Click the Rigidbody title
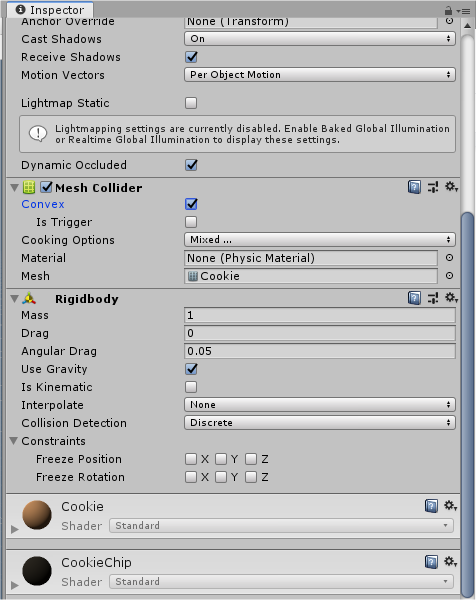The width and height of the screenshot is (476, 600). 87,298
